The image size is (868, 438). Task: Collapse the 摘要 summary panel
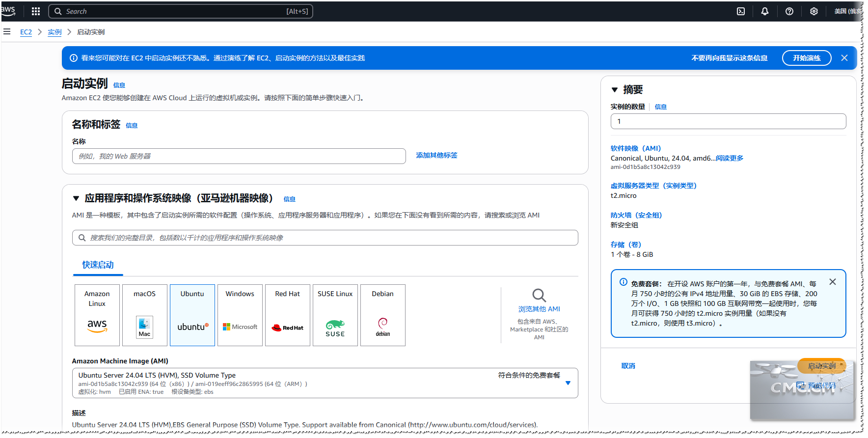(615, 90)
